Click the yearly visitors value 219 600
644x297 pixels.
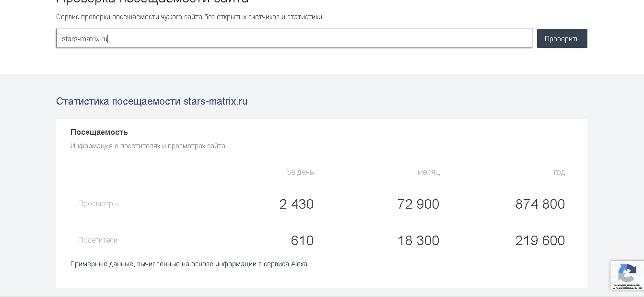[540, 240]
